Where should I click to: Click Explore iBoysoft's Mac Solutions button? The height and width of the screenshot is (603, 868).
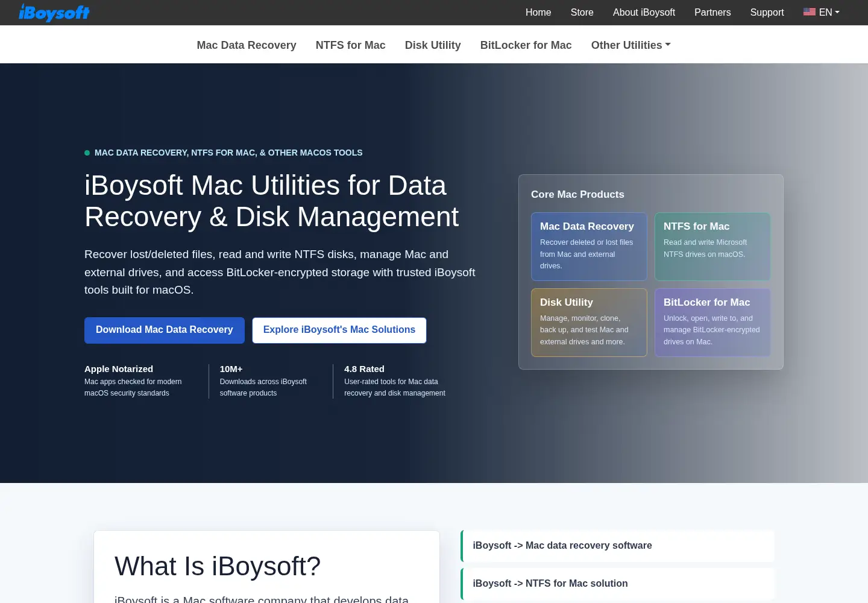click(339, 330)
